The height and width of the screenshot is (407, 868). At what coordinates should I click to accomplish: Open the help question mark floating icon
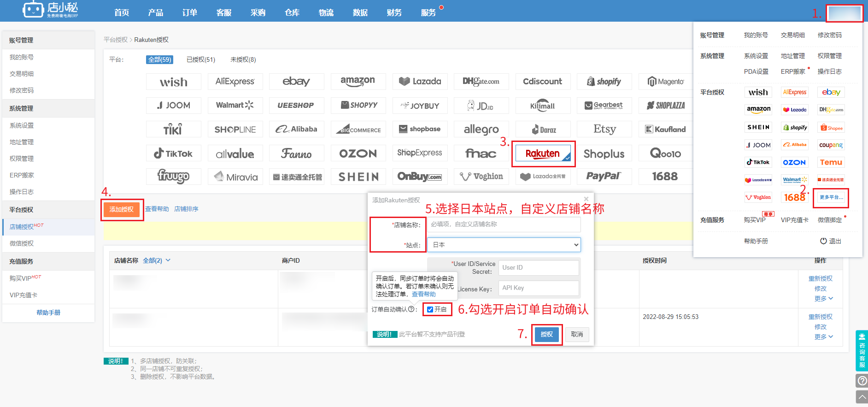tap(862, 381)
